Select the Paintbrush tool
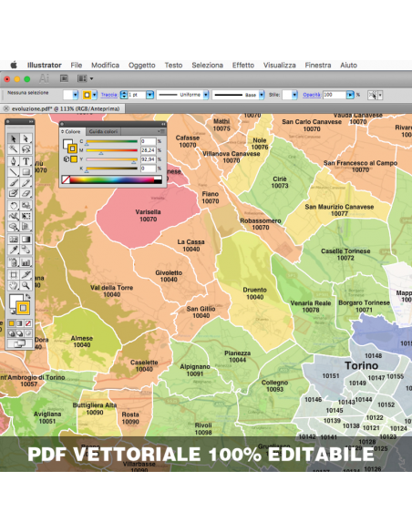The width and height of the screenshot is (412, 532). click(14, 183)
